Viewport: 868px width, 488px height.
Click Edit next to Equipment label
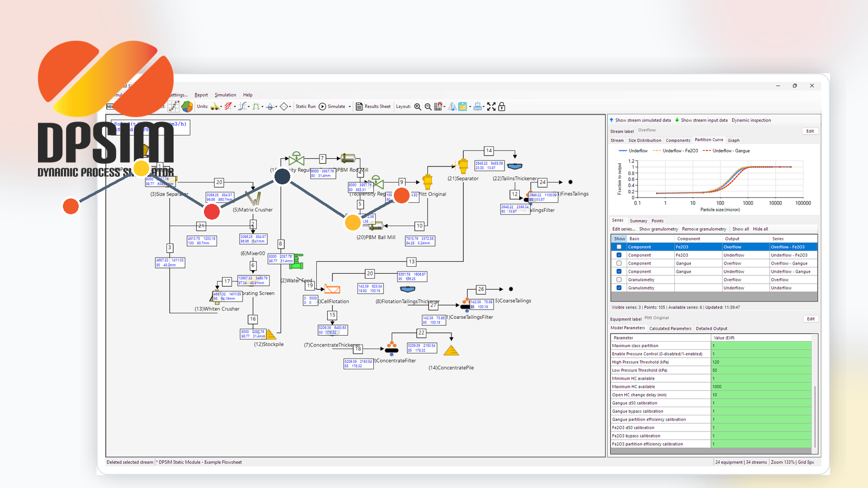[810, 319]
